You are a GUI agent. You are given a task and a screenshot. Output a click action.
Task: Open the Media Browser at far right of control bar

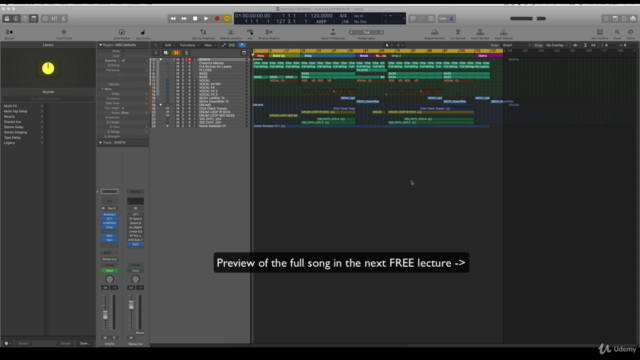pos(633,18)
